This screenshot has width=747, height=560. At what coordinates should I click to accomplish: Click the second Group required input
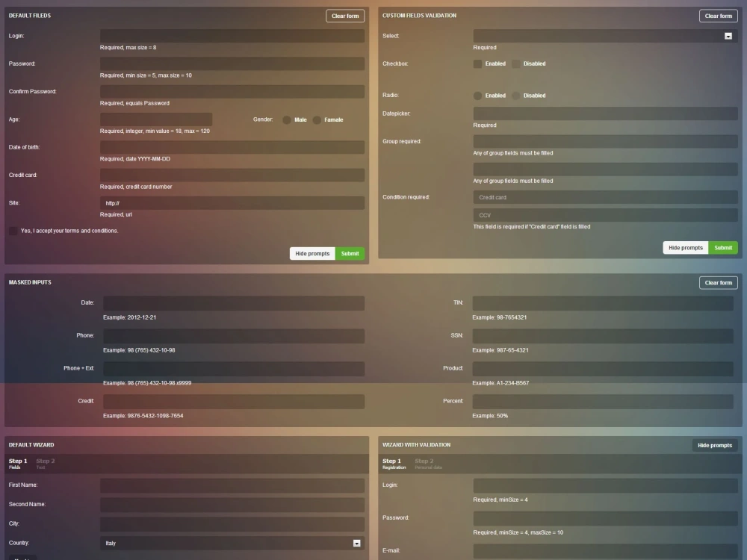(605, 169)
